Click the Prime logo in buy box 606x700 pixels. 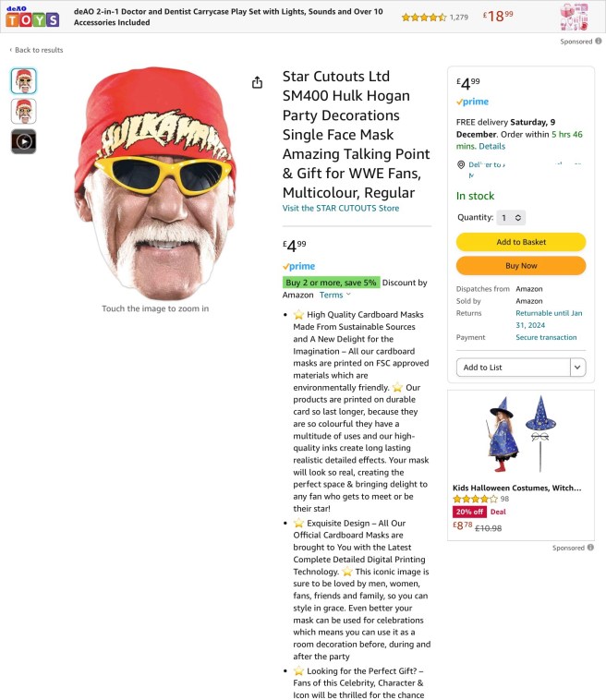(472, 102)
